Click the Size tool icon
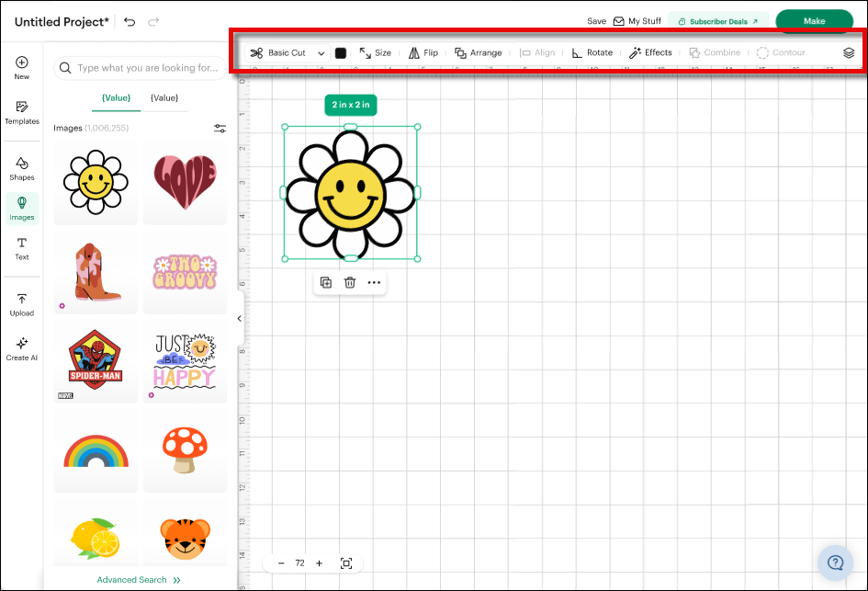This screenshot has width=868, height=591. [x=375, y=52]
